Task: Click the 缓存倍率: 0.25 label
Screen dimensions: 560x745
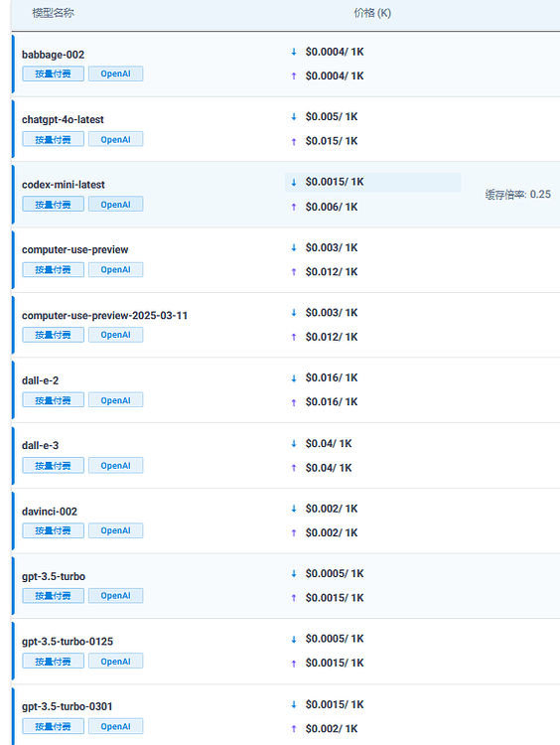Action: click(x=517, y=195)
